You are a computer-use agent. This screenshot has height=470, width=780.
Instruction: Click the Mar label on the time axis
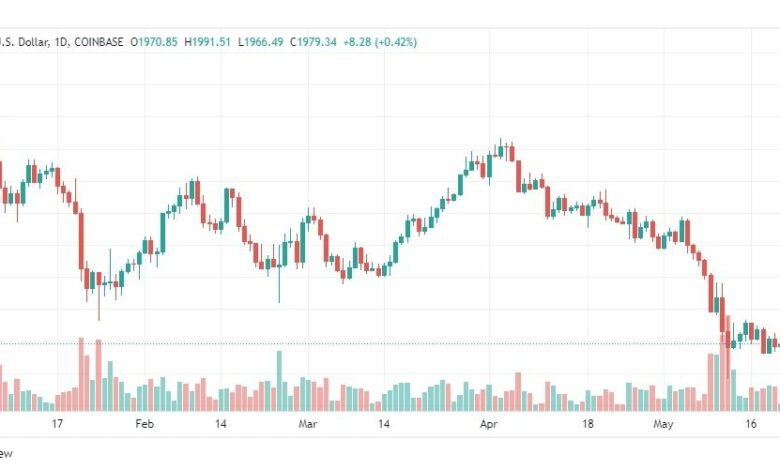[308, 424]
